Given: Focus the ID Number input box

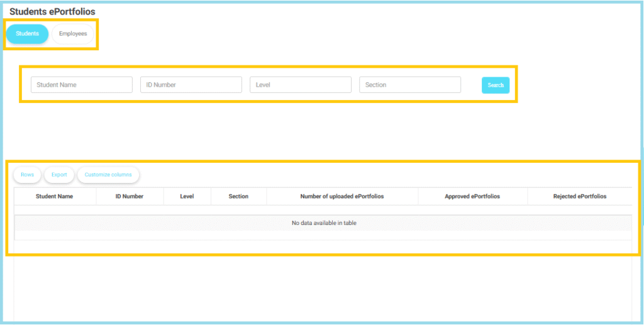Looking at the screenshot, I should [191, 85].
